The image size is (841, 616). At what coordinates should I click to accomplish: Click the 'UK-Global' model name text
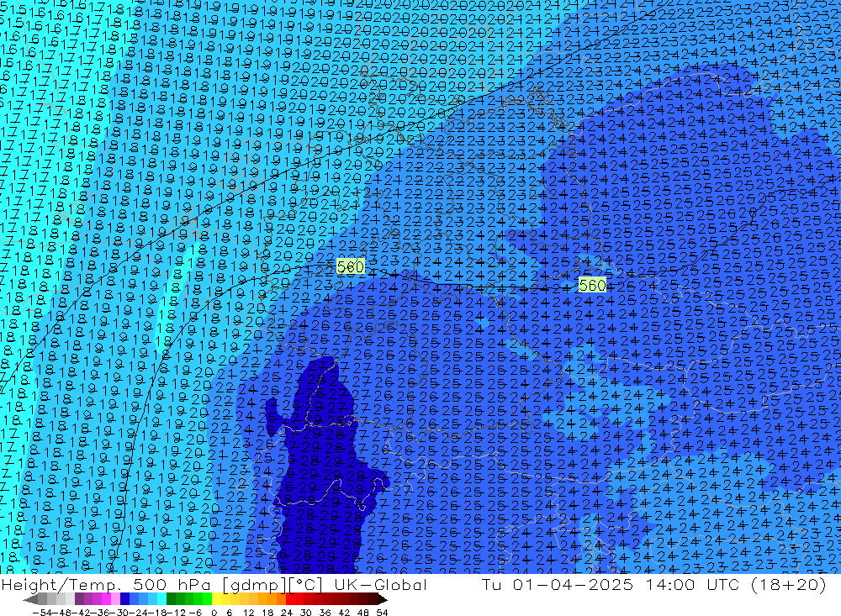(x=380, y=584)
